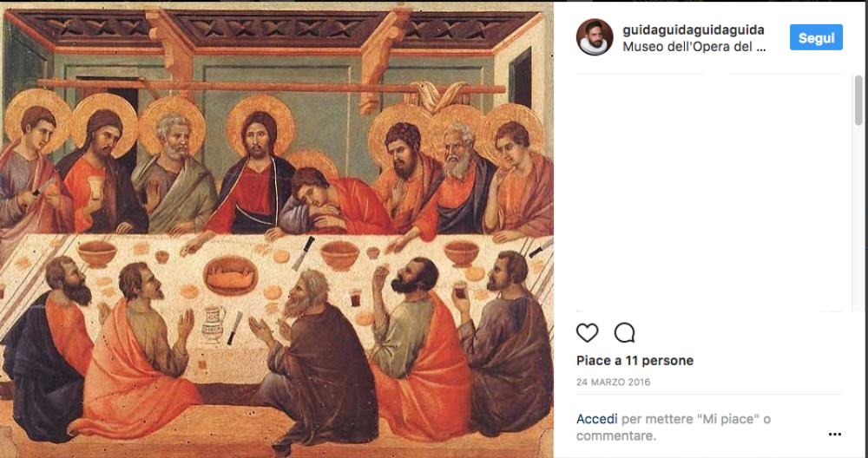The image size is (868, 458).
Task: Open the 24 MARZO 2016 post date
Action: click(x=614, y=383)
